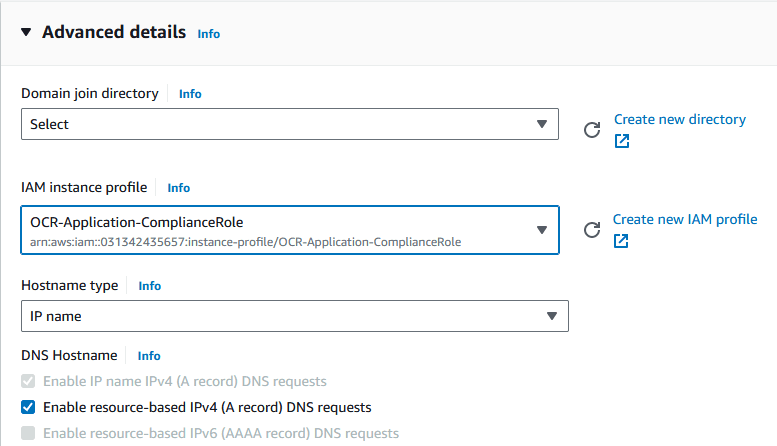Refresh the Domain join directory list

click(592, 130)
